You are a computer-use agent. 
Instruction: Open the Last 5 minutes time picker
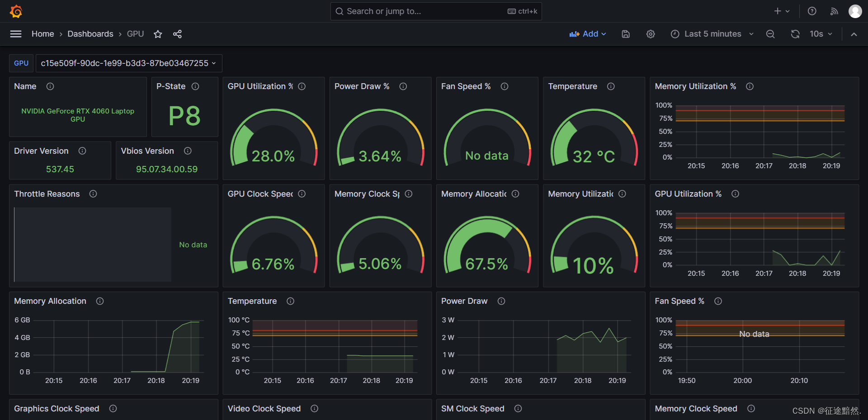(x=712, y=34)
